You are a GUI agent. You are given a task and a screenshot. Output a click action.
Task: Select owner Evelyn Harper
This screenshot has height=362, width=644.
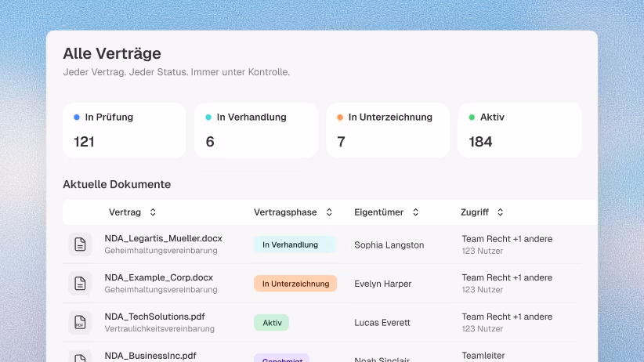[383, 284]
